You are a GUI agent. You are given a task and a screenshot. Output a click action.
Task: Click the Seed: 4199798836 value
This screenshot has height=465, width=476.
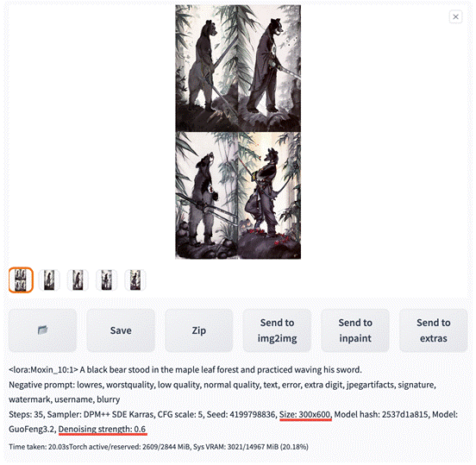(x=241, y=414)
